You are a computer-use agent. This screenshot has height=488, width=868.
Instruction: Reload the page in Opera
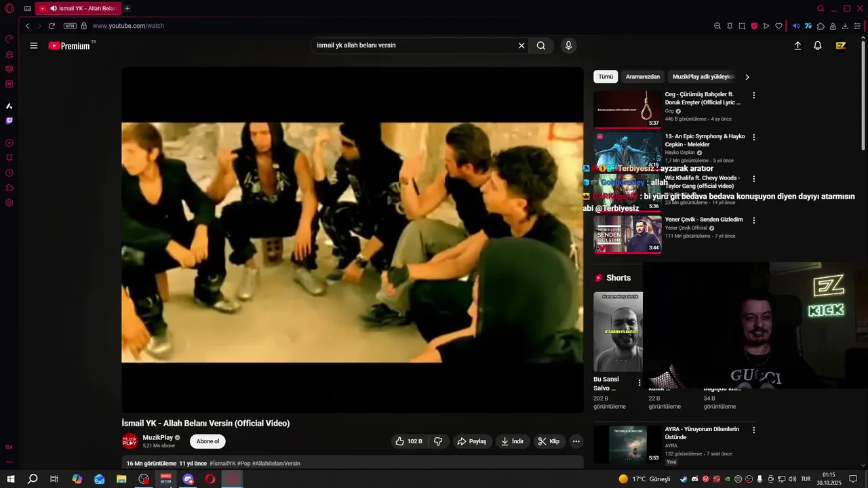tap(52, 26)
